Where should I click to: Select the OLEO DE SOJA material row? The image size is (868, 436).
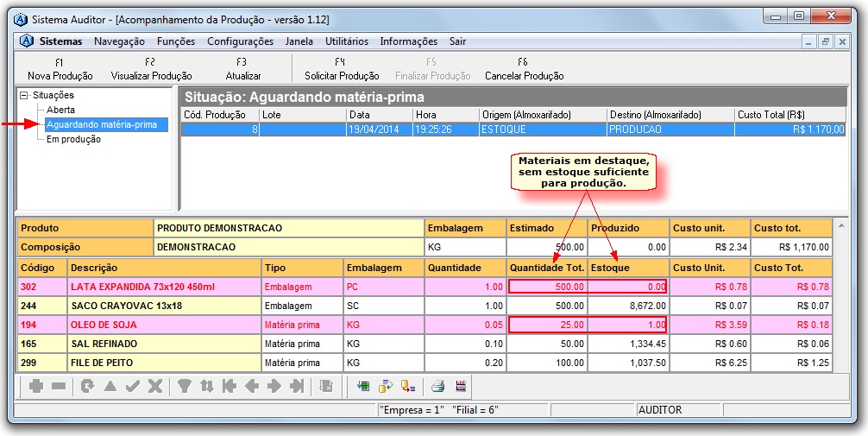coord(103,325)
